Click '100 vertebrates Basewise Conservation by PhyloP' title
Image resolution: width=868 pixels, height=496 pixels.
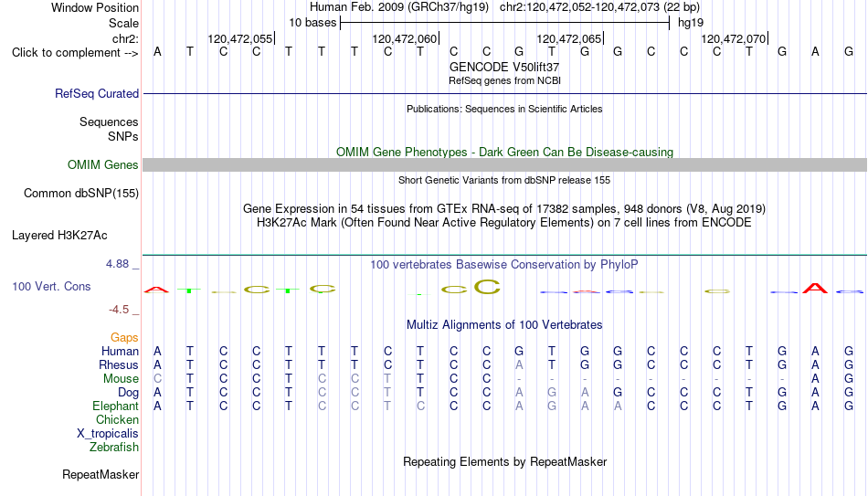pos(504,265)
